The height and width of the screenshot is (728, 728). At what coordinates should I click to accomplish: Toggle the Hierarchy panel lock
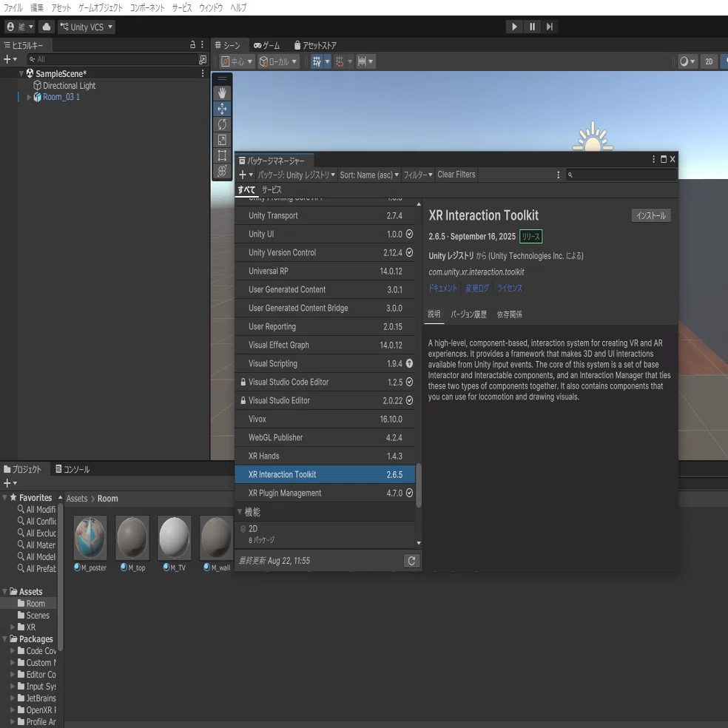pos(192,44)
